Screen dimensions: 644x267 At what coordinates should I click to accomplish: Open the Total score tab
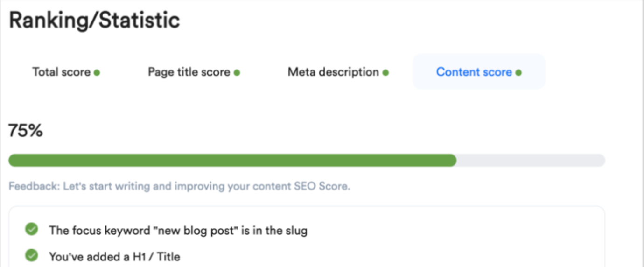[66, 72]
